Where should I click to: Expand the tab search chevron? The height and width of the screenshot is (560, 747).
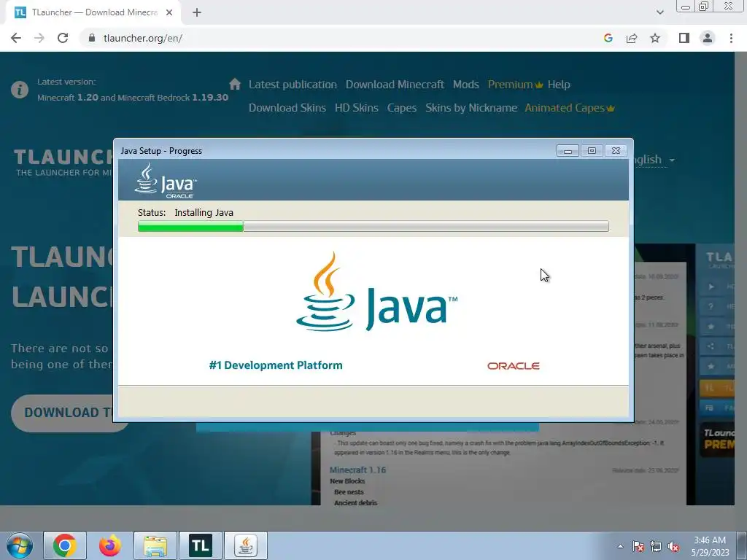659,12
